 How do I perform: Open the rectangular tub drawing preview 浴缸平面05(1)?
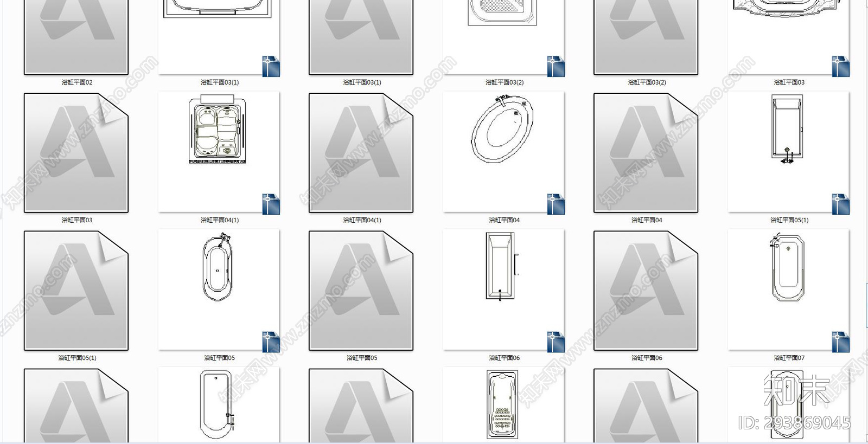[788, 152]
